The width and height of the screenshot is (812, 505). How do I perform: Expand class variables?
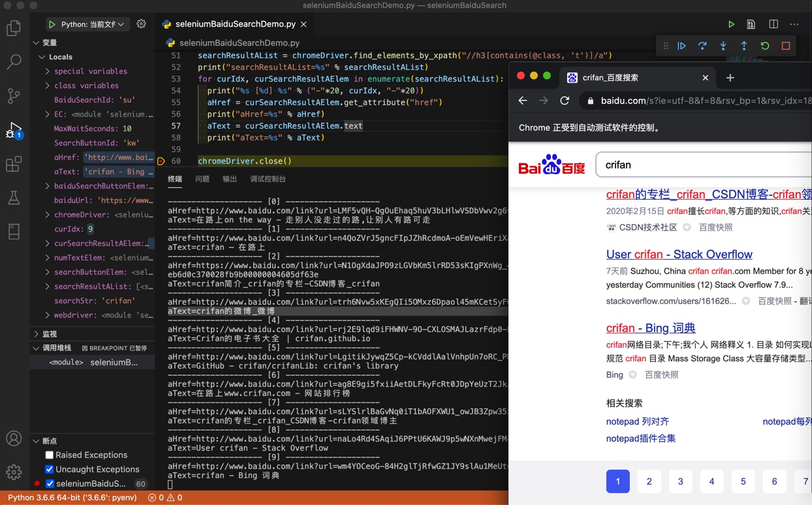pyautogui.click(x=48, y=85)
